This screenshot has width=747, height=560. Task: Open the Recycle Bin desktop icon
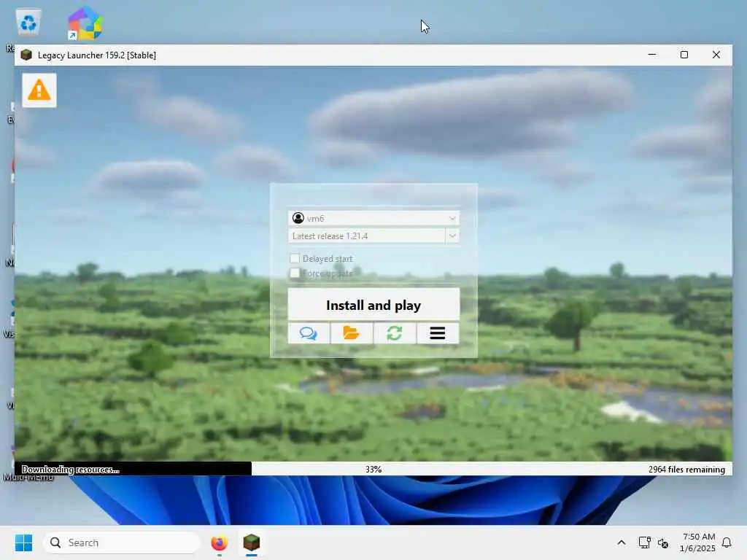coord(28,23)
